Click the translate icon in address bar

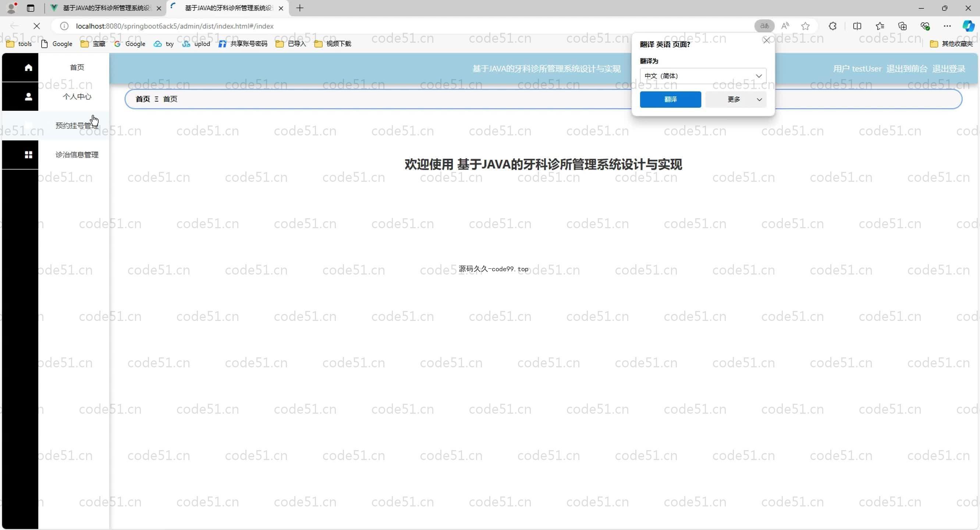764,26
